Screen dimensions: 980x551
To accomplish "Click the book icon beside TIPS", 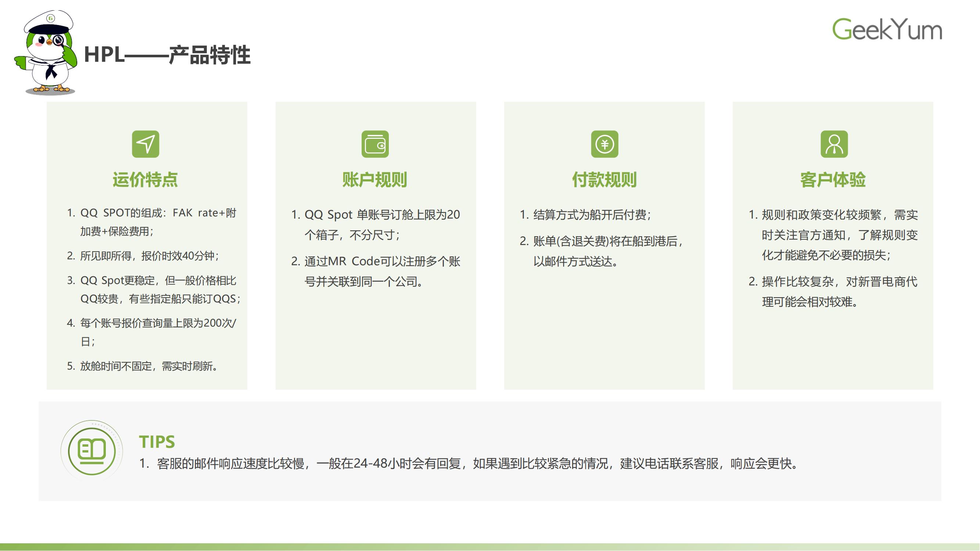I will (x=92, y=451).
